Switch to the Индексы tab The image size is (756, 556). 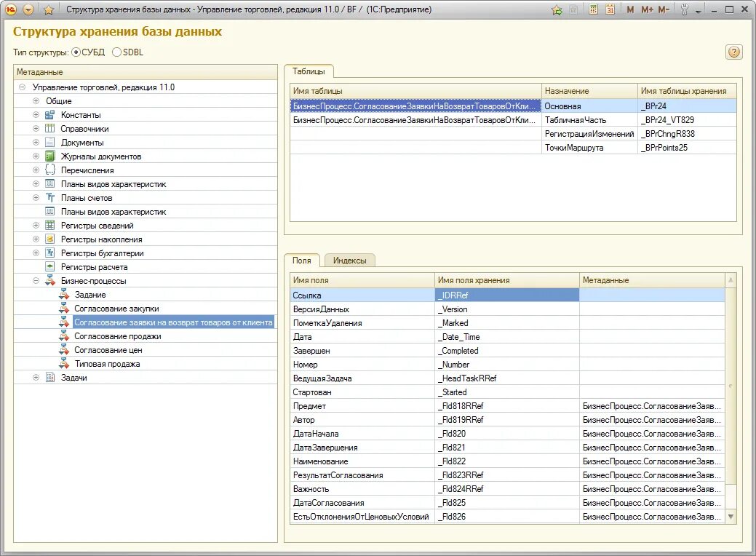[x=349, y=261]
